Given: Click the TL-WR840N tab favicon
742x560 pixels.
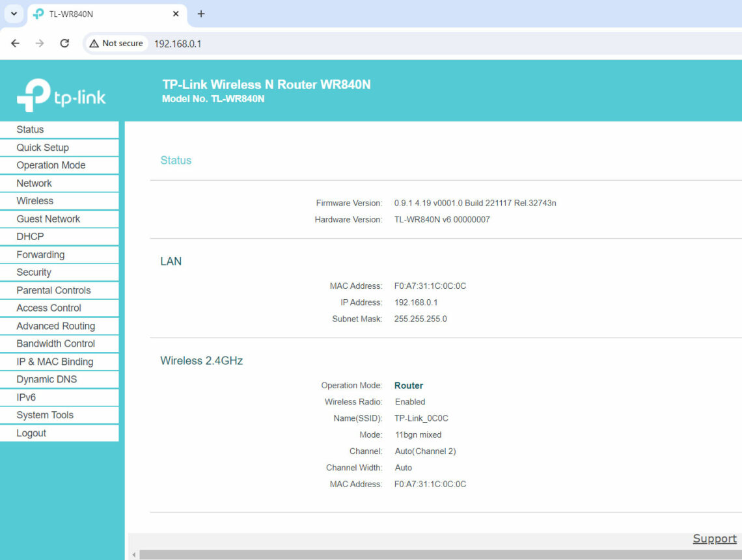Looking at the screenshot, I should pos(38,13).
